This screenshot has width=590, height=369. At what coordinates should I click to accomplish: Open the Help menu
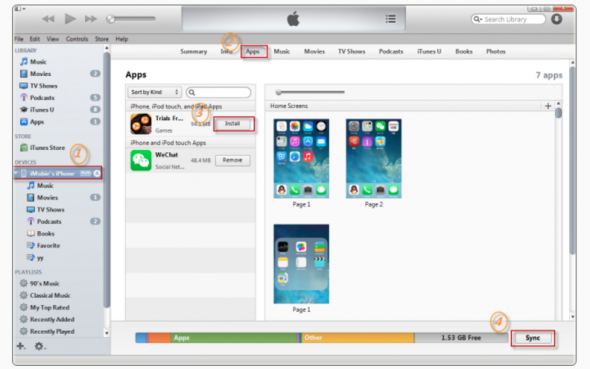click(122, 39)
